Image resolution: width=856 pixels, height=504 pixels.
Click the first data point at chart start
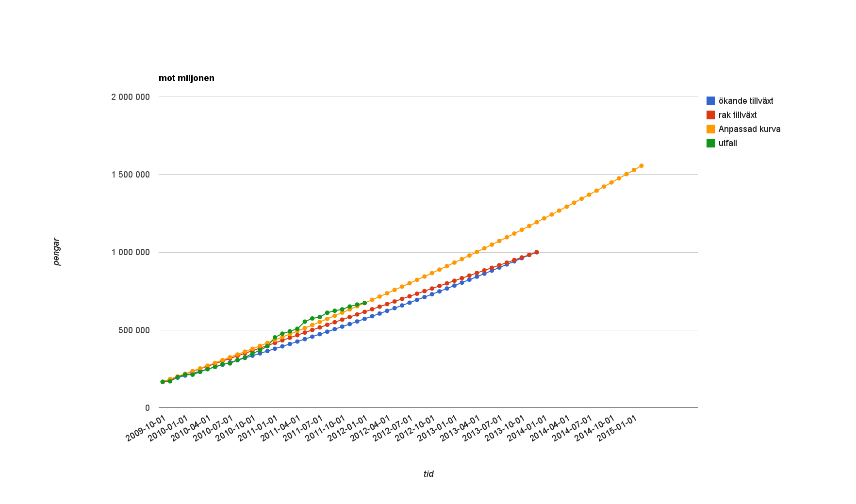(163, 382)
